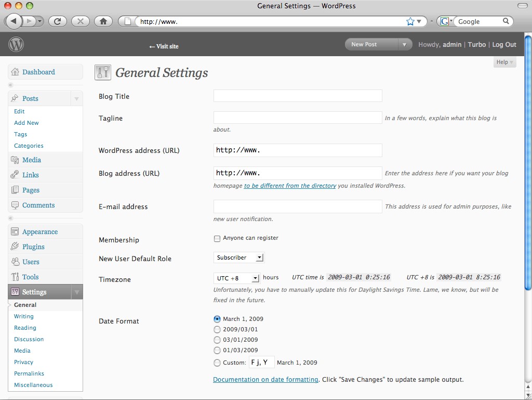Screen dimensions: 532x400
Task: Open Permalinks under the Settings menu
Action: (29, 373)
